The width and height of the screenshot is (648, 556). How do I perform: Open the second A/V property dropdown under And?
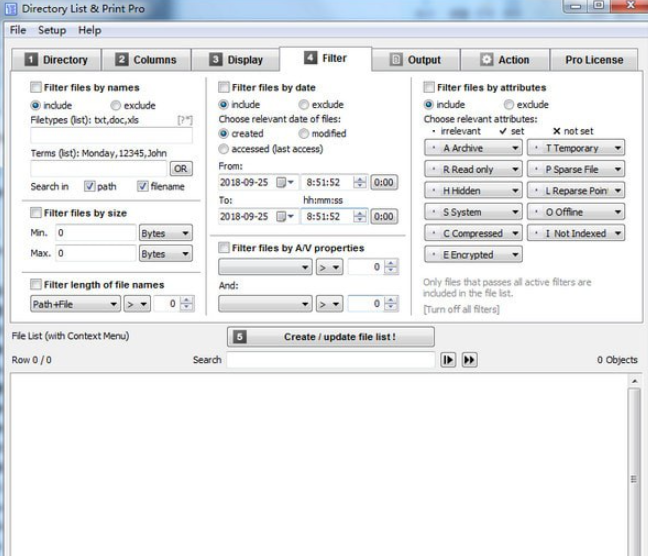pyautogui.click(x=265, y=304)
